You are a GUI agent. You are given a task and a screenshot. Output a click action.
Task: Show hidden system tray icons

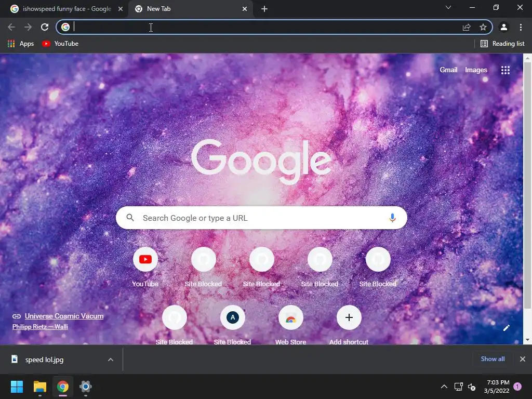point(444,387)
